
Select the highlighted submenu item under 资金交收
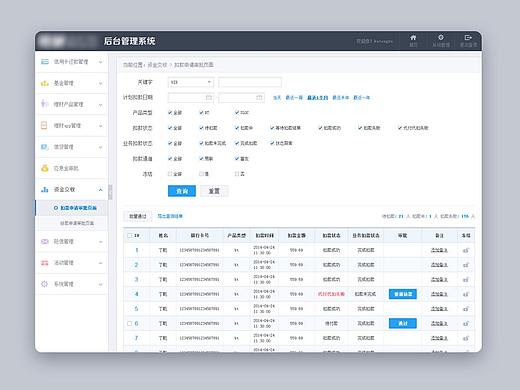click(x=71, y=208)
